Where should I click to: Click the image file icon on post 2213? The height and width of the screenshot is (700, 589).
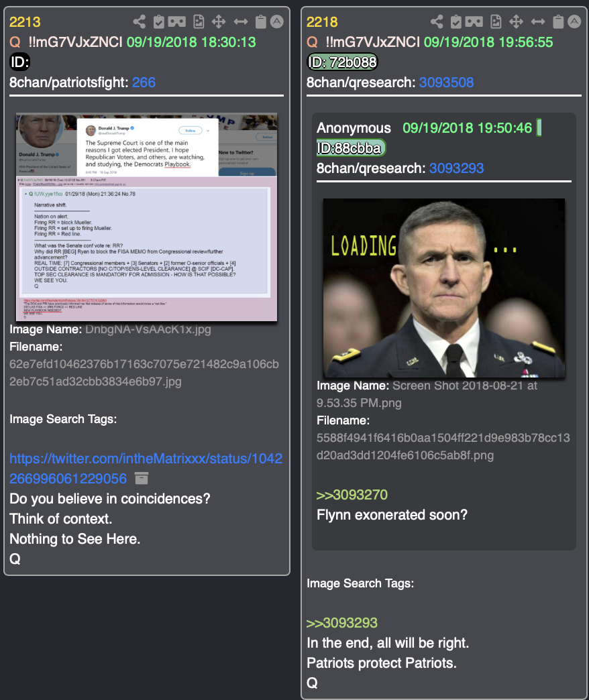click(x=199, y=21)
